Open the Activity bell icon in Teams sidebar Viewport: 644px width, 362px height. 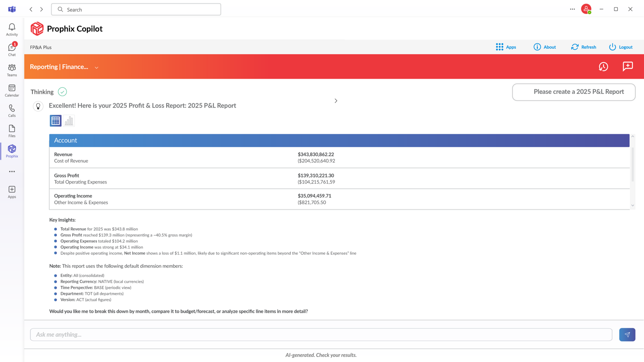[x=12, y=29]
